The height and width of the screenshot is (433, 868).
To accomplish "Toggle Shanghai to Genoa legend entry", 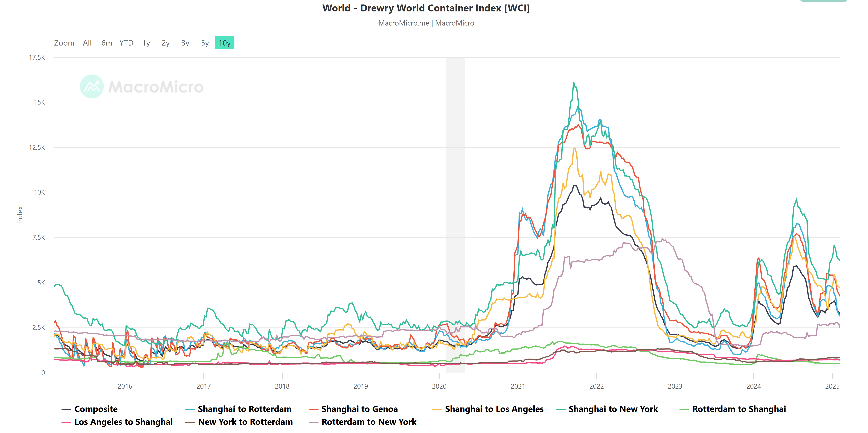I will (x=359, y=409).
